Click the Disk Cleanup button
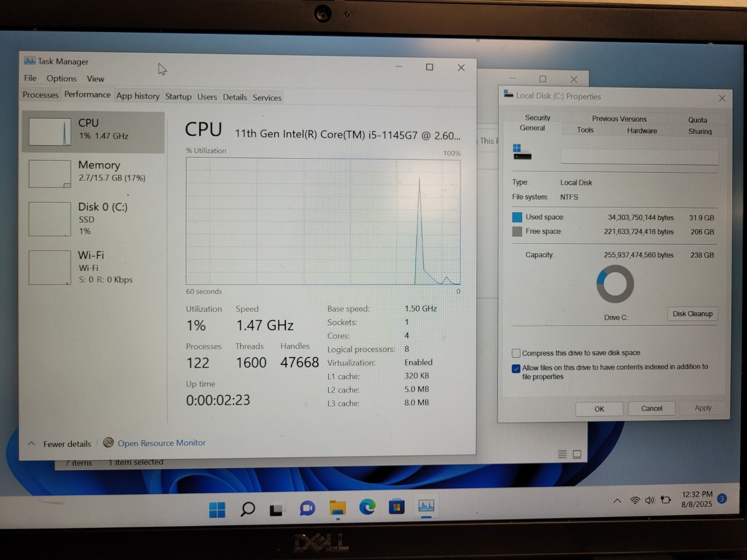 pos(692,314)
